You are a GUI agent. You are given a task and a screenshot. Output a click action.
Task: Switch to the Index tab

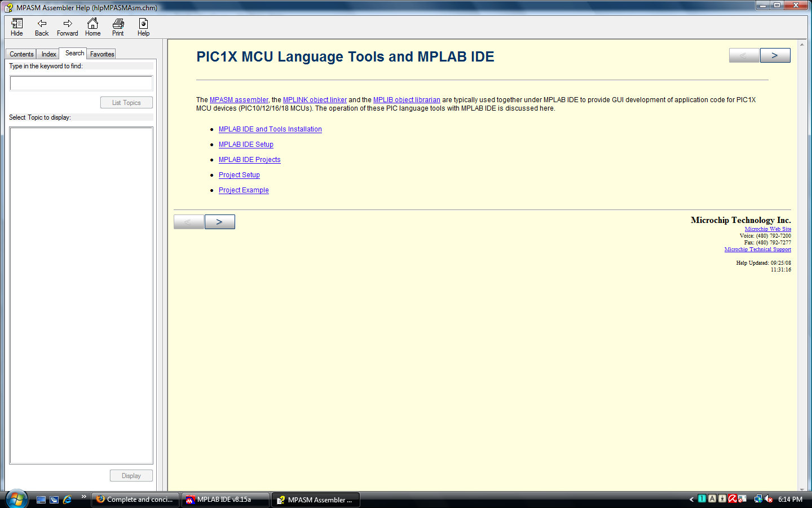coord(48,54)
